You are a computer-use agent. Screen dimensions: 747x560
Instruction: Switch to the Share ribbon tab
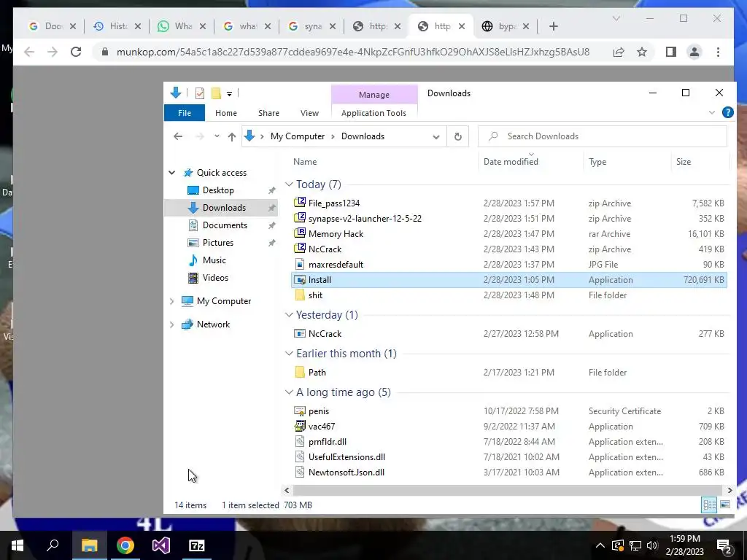(268, 113)
